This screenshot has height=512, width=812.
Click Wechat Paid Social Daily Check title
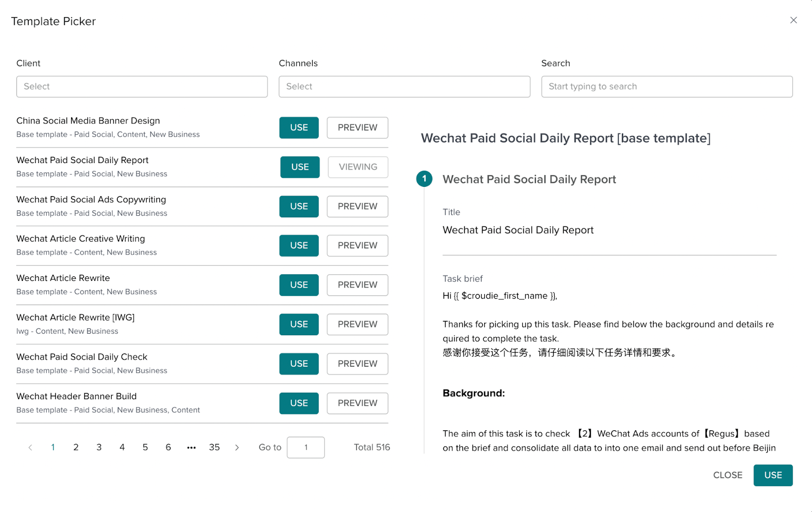click(82, 357)
